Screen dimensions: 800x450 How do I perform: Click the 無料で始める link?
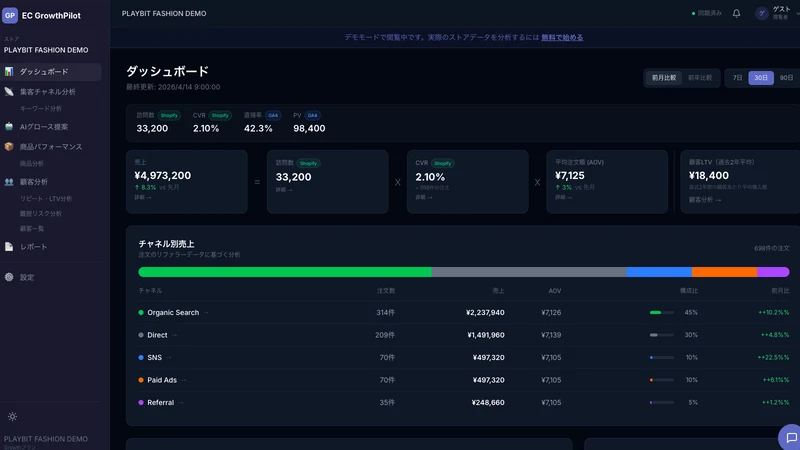tap(562, 37)
